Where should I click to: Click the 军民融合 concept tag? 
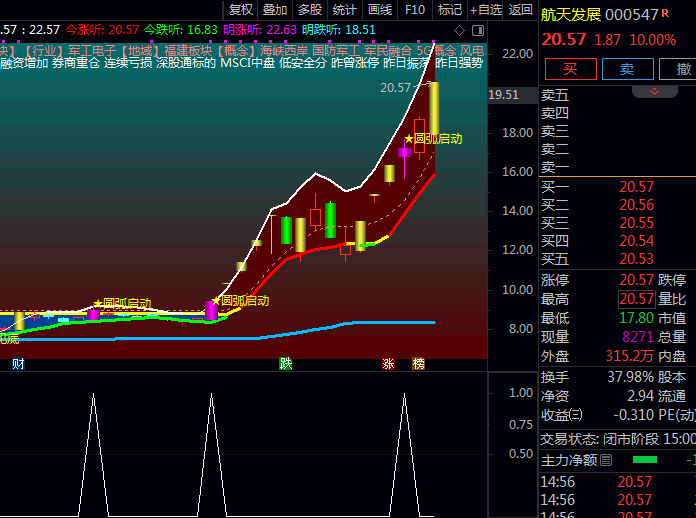click(388, 51)
